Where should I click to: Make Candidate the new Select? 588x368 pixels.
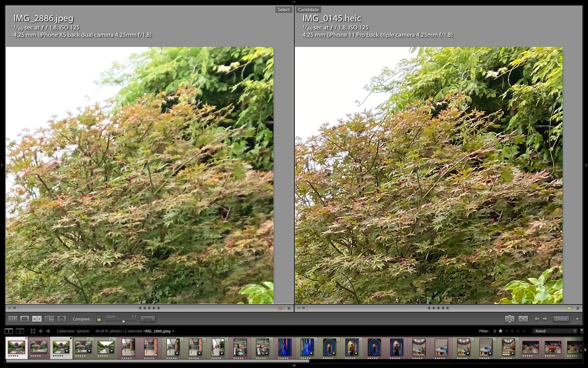tap(523, 319)
